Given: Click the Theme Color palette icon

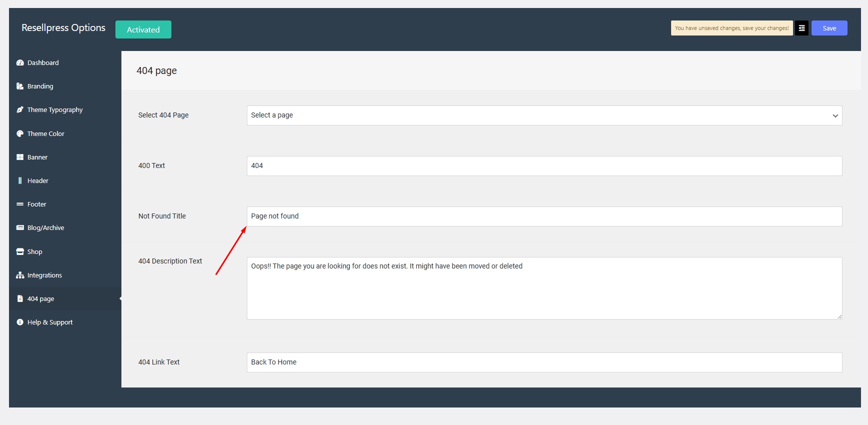Looking at the screenshot, I should click(x=20, y=134).
